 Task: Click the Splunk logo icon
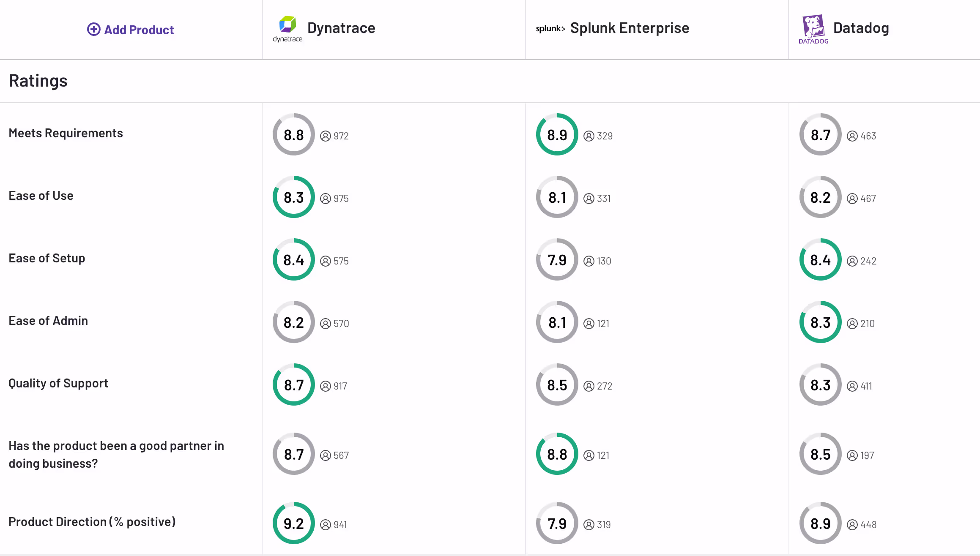tap(550, 29)
